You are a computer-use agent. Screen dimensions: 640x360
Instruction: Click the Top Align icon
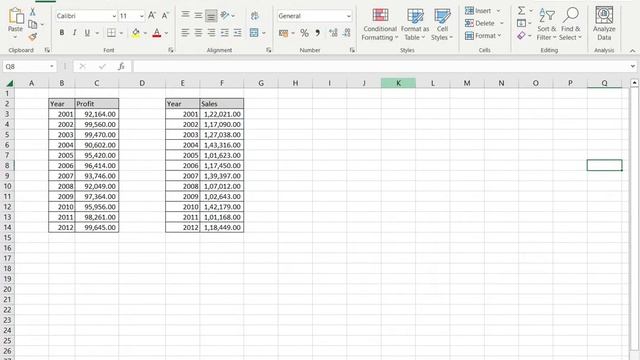[x=185, y=16]
